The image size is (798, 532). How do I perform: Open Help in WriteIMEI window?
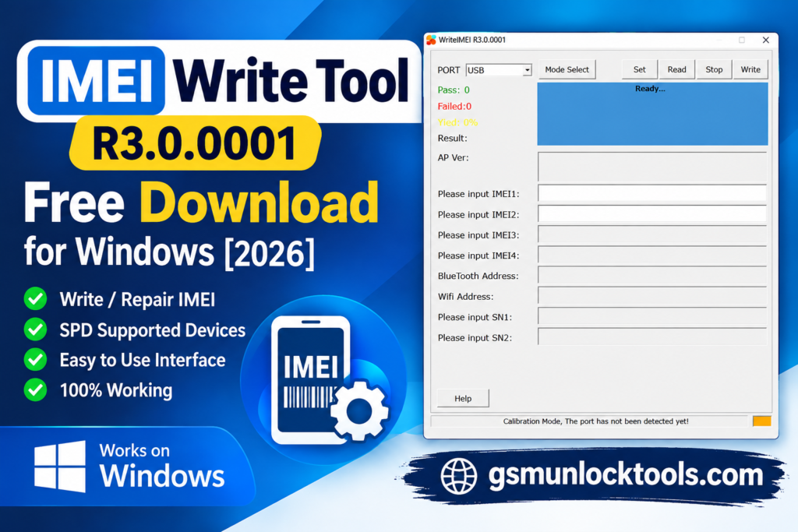pos(463,398)
